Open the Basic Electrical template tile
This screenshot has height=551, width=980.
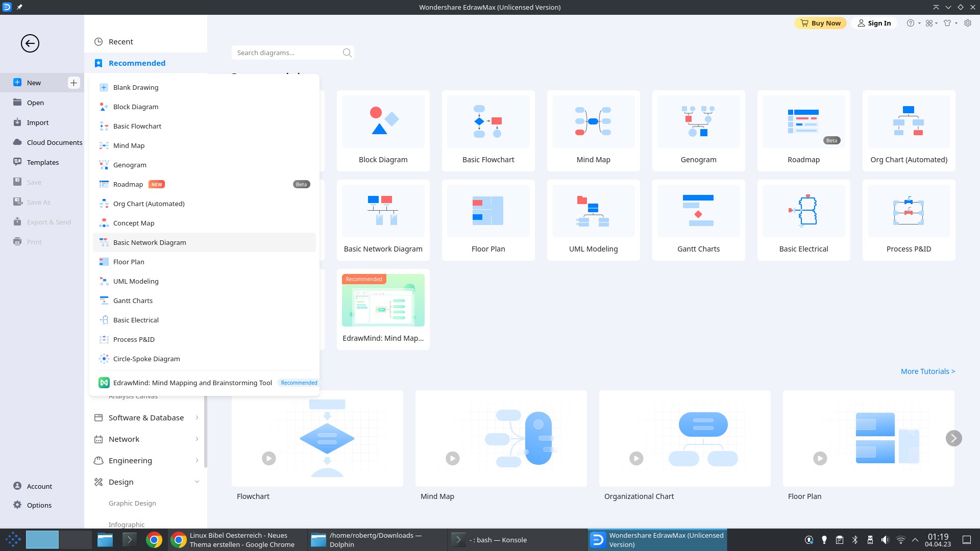pyautogui.click(x=803, y=220)
